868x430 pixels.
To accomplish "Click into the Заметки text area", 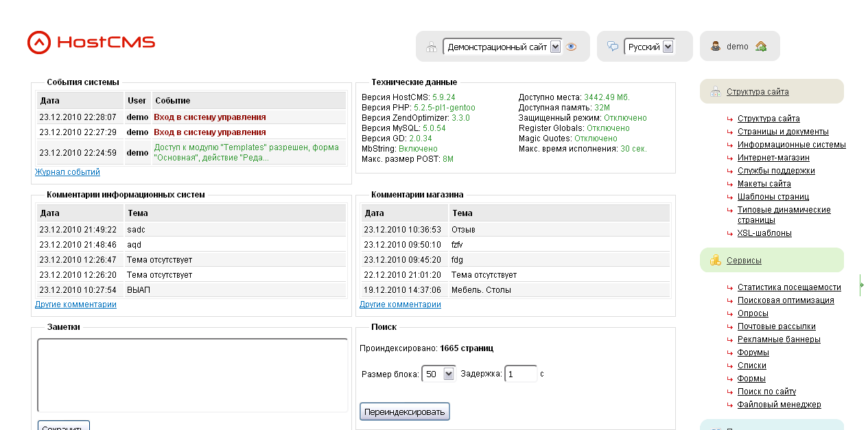I will [x=192, y=374].
